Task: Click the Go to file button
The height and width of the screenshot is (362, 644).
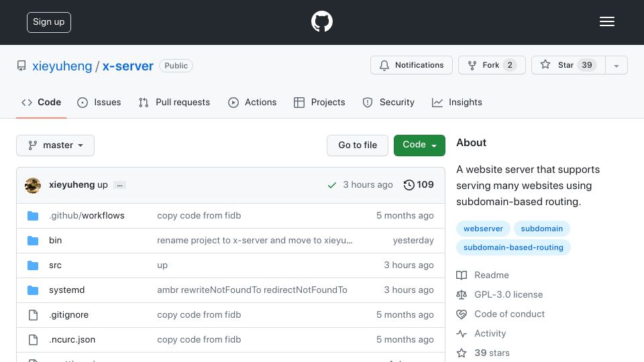Action: tap(358, 145)
